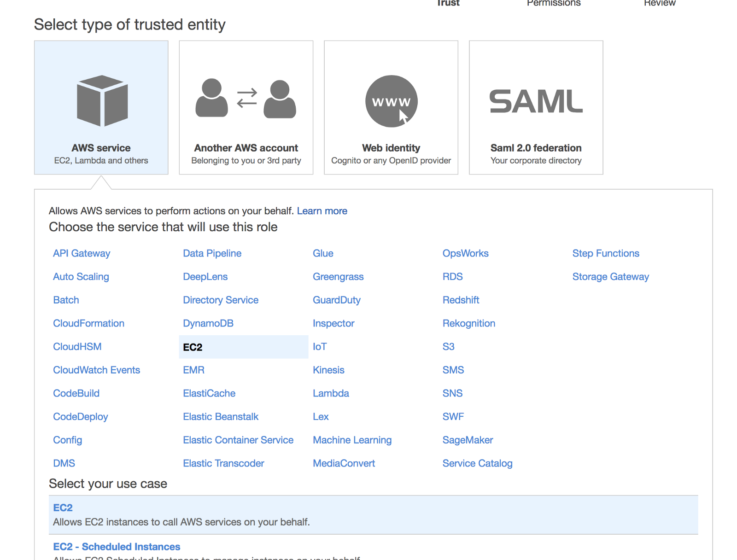Screen dimensions: 737x560
Task: Choose the EC2 service entry
Action: (193, 347)
